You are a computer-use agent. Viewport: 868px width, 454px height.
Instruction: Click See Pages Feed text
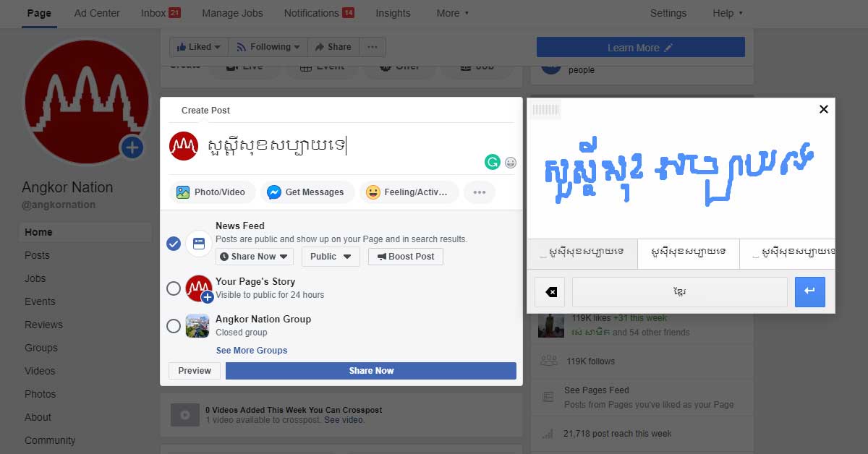(x=597, y=390)
